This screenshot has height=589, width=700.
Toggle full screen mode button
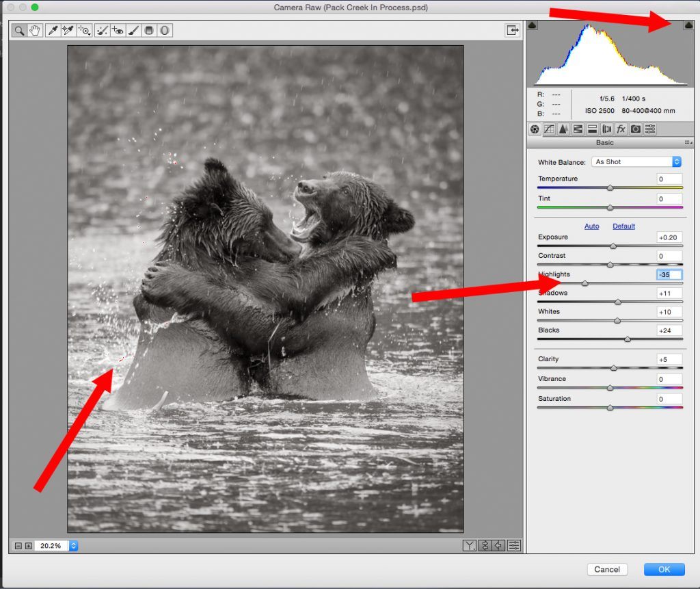(x=511, y=30)
